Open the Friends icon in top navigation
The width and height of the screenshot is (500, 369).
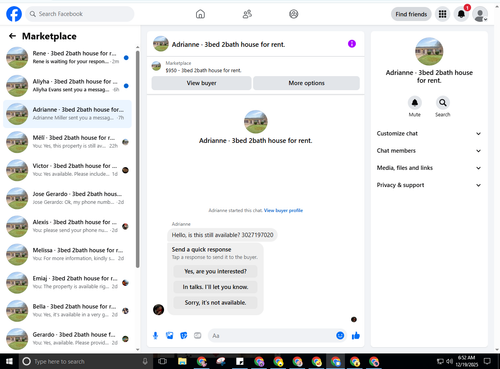pyautogui.click(x=247, y=14)
